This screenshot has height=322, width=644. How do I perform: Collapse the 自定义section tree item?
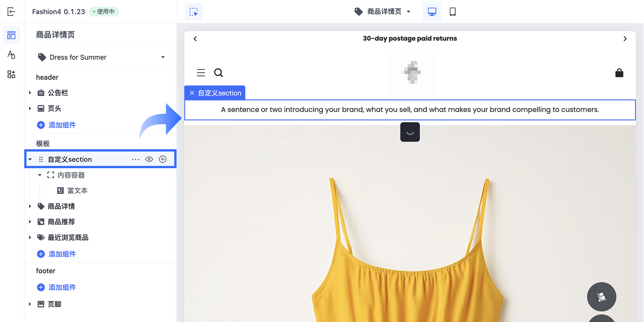click(x=30, y=159)
